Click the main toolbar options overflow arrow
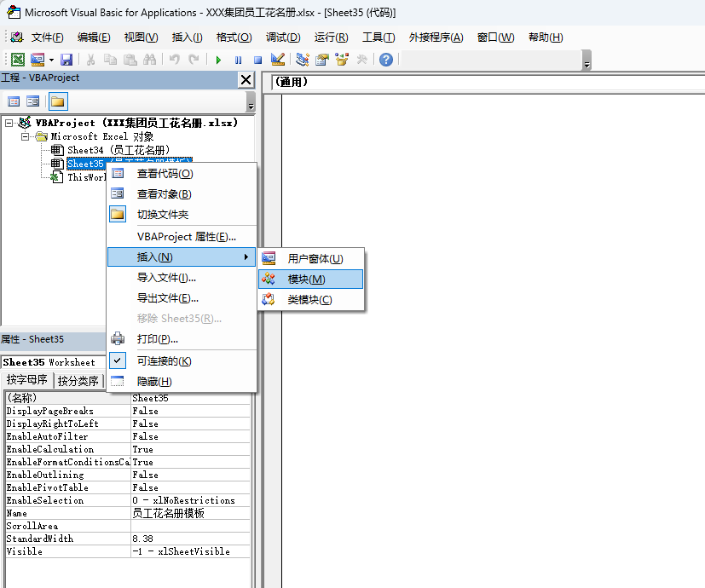The width and height of the screenshot is (705, 588). tap(587, 61)
